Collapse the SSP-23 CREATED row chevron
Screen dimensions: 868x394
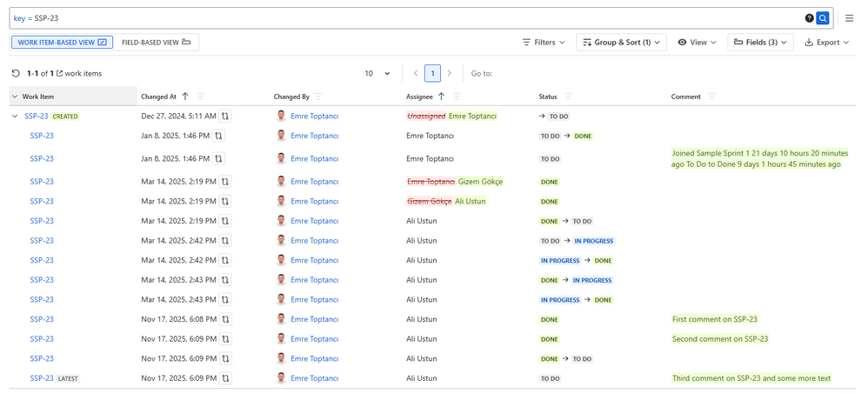(x=15, y=117)
